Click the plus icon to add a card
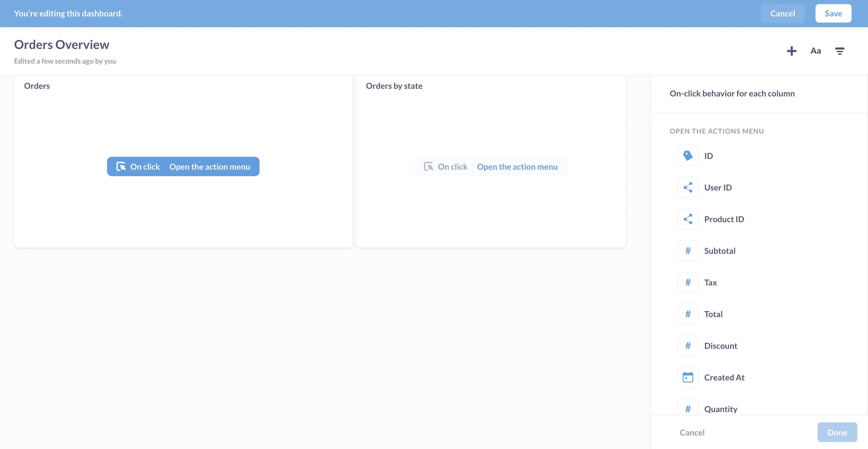The width and height of the screenshot is (868, 449). (791, 51)
